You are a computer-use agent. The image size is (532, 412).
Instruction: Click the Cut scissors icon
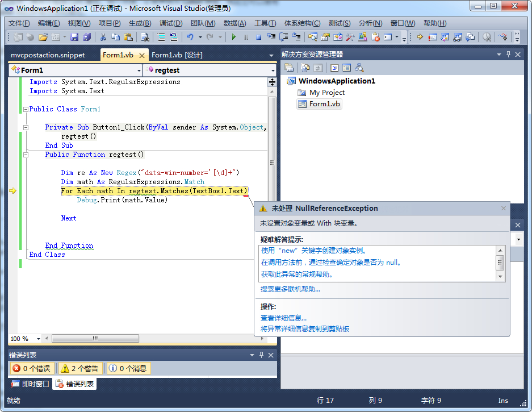click(x=103, y=38)
